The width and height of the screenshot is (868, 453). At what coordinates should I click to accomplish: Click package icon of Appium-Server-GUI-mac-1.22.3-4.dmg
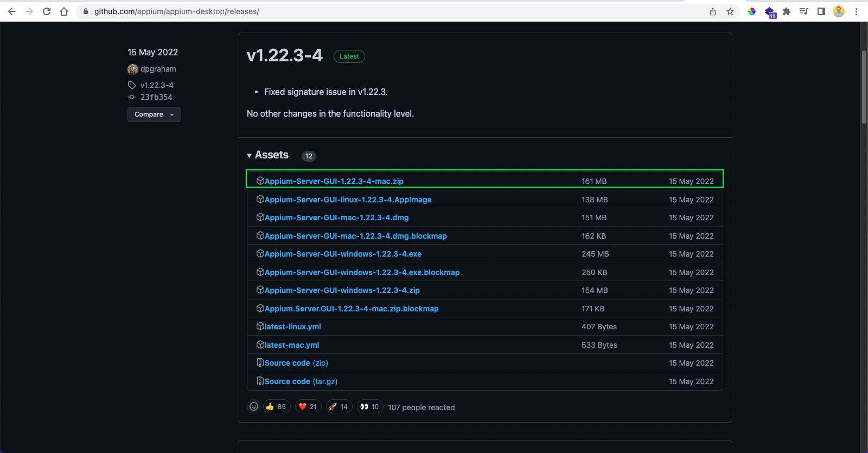pyautogui.click(x=260, y=217)
